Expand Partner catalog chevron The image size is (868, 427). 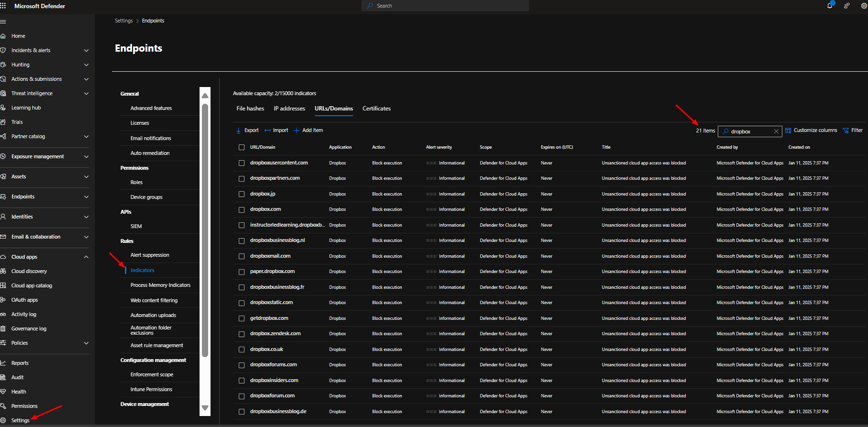(x=86, y=136)
